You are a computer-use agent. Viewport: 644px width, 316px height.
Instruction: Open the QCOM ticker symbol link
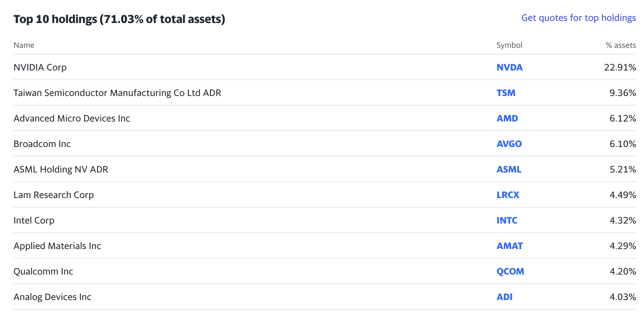click(x=510, y=271)
